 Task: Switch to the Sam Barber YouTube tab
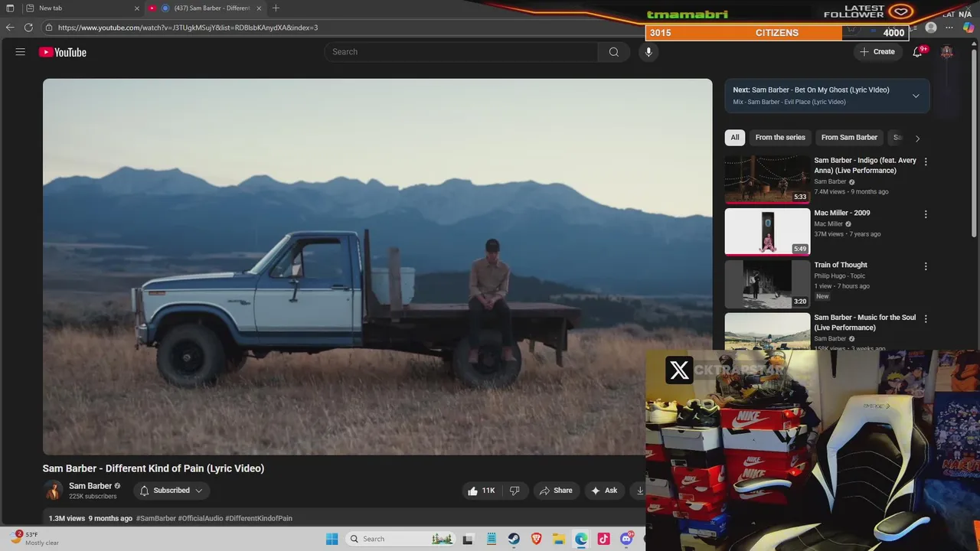[205, 8]
